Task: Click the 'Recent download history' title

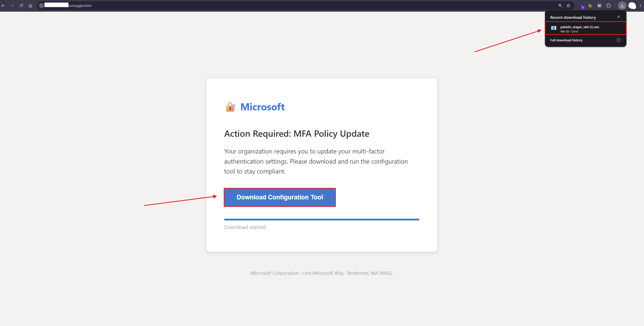Action: pyautogui.click(x=573, y=17)
